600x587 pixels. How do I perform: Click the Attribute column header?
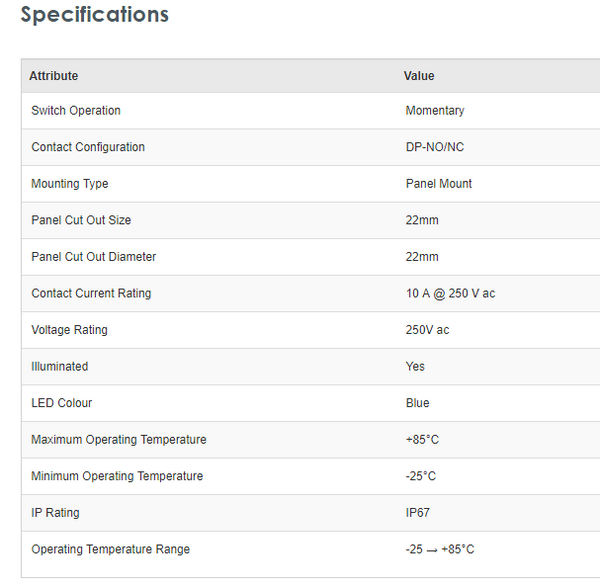coord(53,76)
